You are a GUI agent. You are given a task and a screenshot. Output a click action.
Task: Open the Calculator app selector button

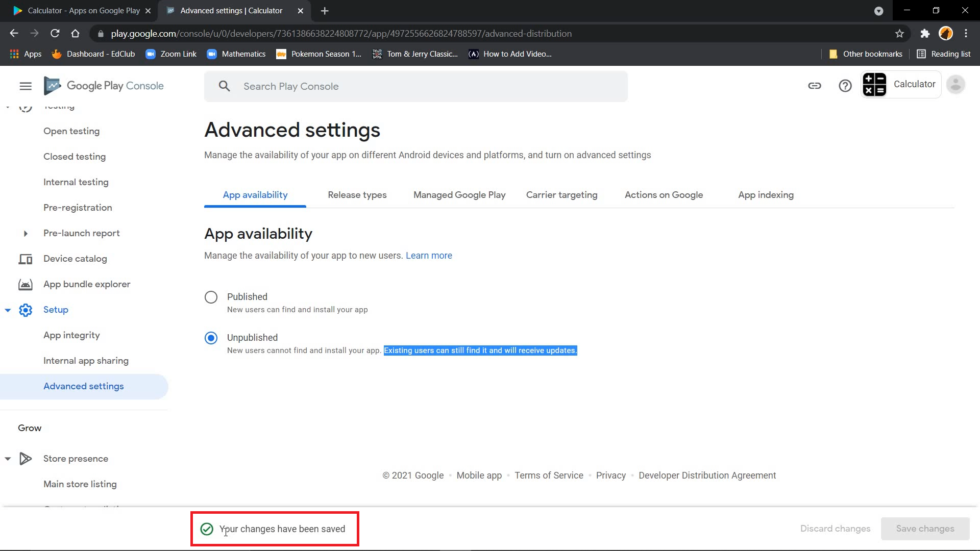click(x=901, y=85)
